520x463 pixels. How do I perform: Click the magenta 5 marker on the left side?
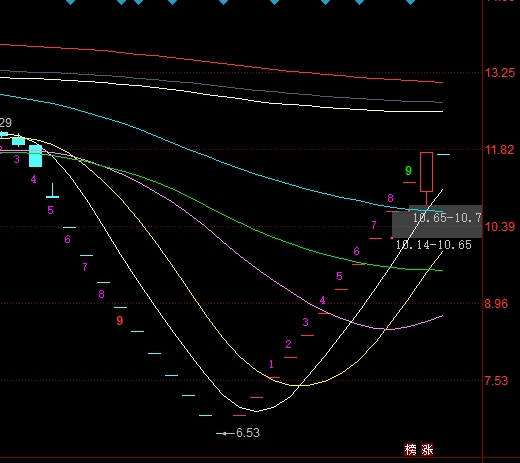click(50, 210)
